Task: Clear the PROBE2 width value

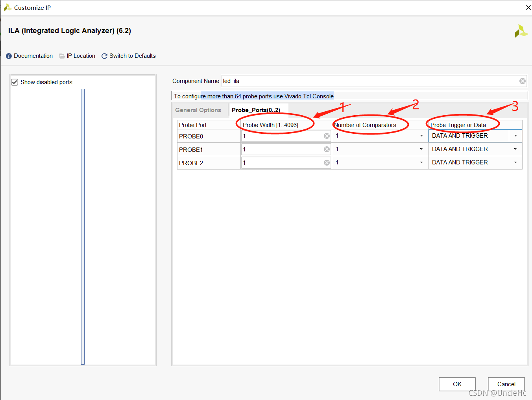Action: (327, 163)
